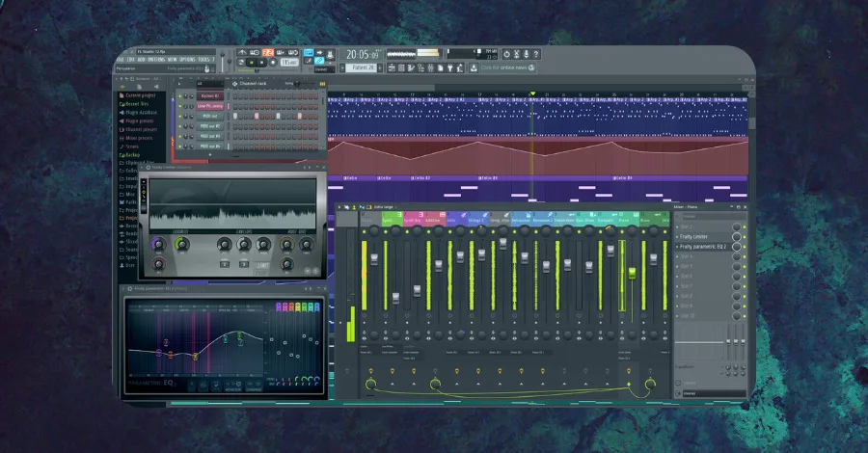Viewport: 868px width, 453px height.
Task: Click the microphone icon in top toolbar
Action: (526, 54)
